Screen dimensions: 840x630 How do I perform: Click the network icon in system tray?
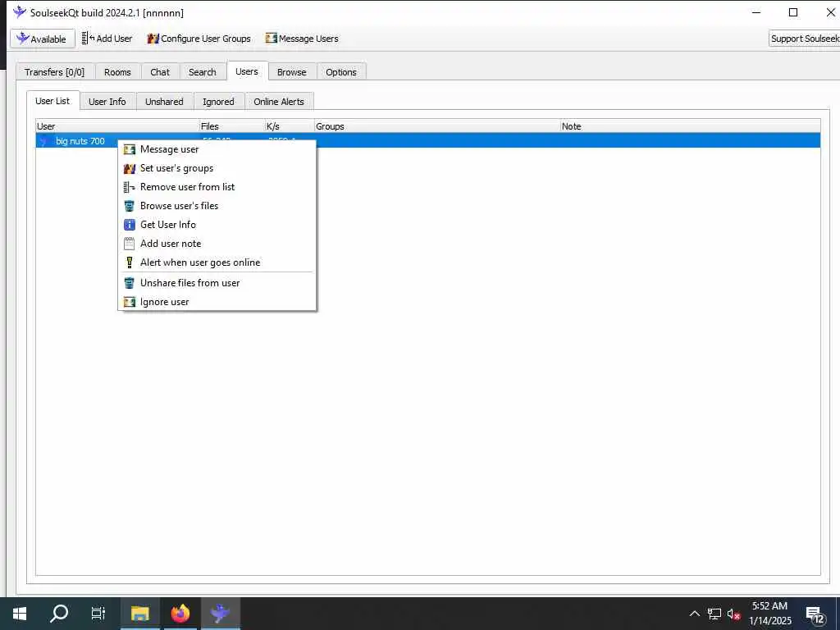714,614
